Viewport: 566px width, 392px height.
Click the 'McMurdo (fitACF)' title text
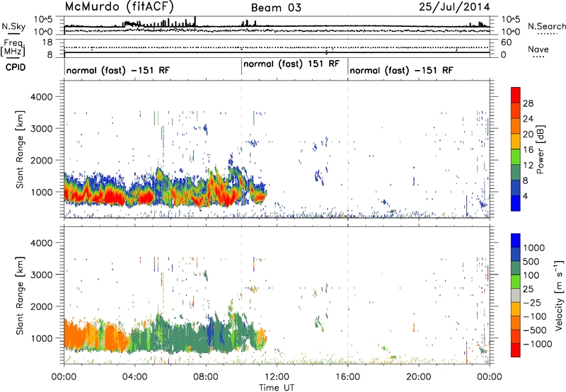tap(120, 6)
